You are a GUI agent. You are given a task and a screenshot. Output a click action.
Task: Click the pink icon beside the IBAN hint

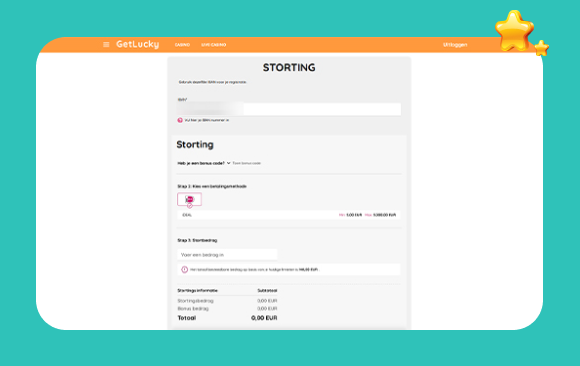[x=180, y=120]
